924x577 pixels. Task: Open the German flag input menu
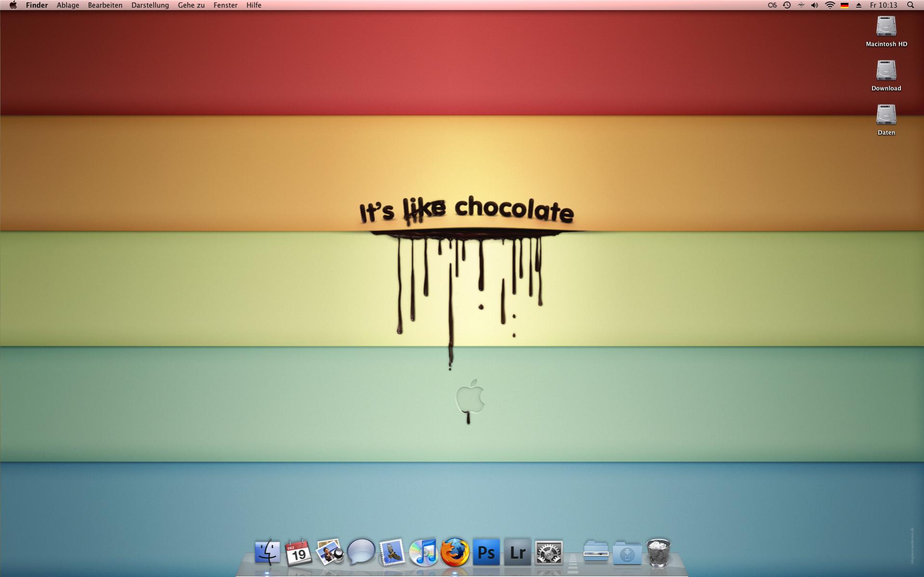(x=845, y=5)
